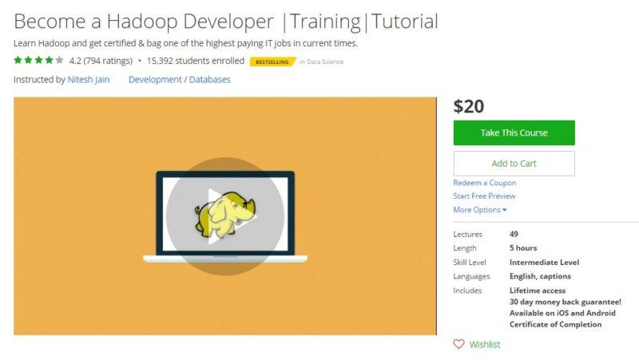Open the Redeem a Coupon link
The height and width of the screenshot is (364, 639).
[485, 183]
